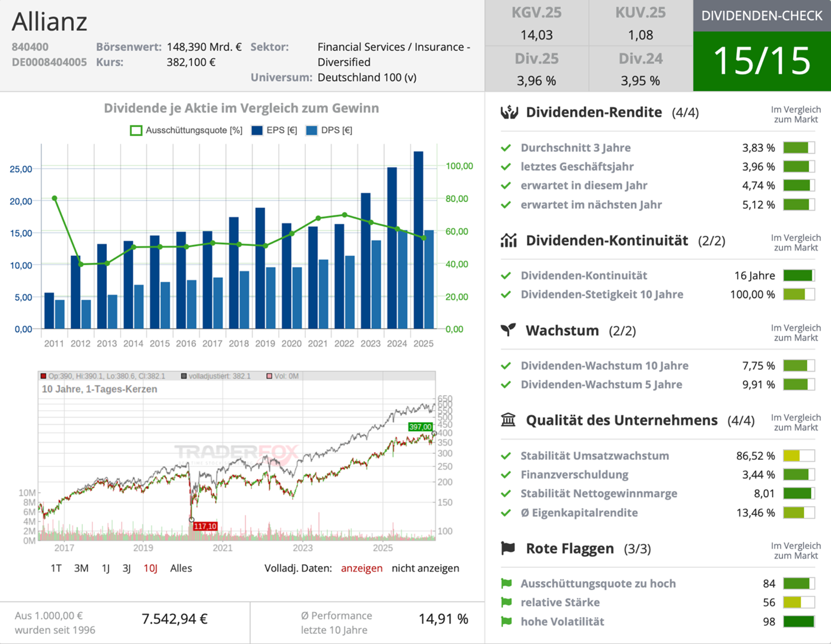Click the Dividende je Aktie chart heading
The image size is (831, 644).
pos(241,108)
